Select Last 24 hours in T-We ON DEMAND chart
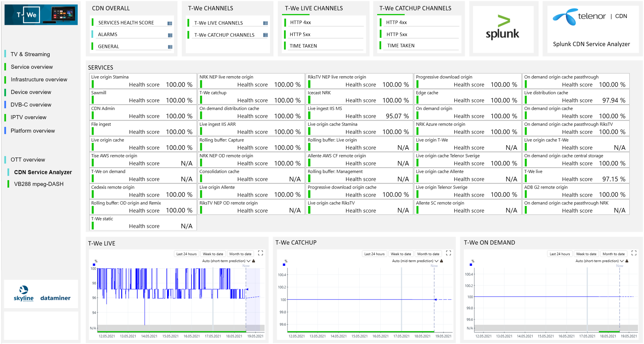The image size is (644, 344). (560, 254)
